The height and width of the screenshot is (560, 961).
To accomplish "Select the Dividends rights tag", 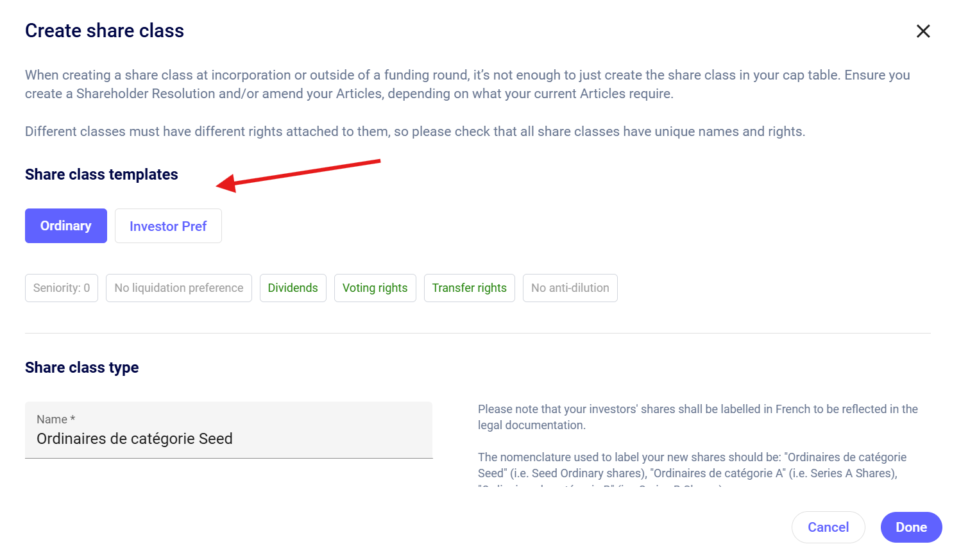I will click(293, 288).
